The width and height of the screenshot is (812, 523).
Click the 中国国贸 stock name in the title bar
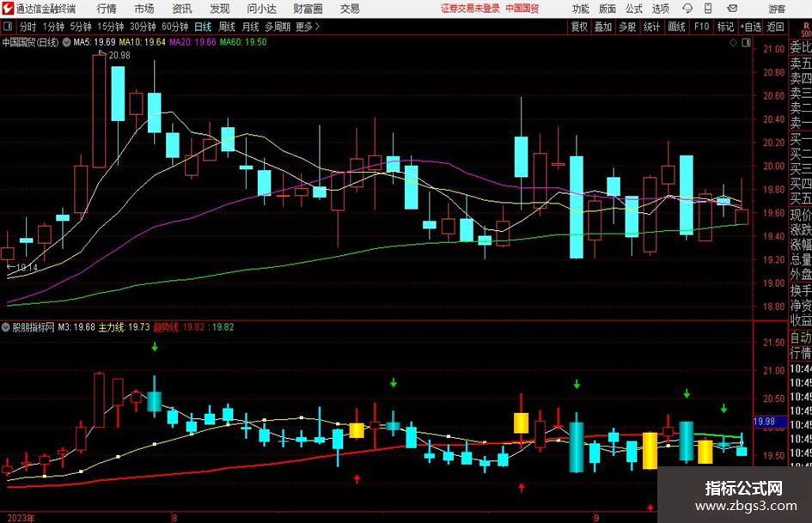[522, 9]
